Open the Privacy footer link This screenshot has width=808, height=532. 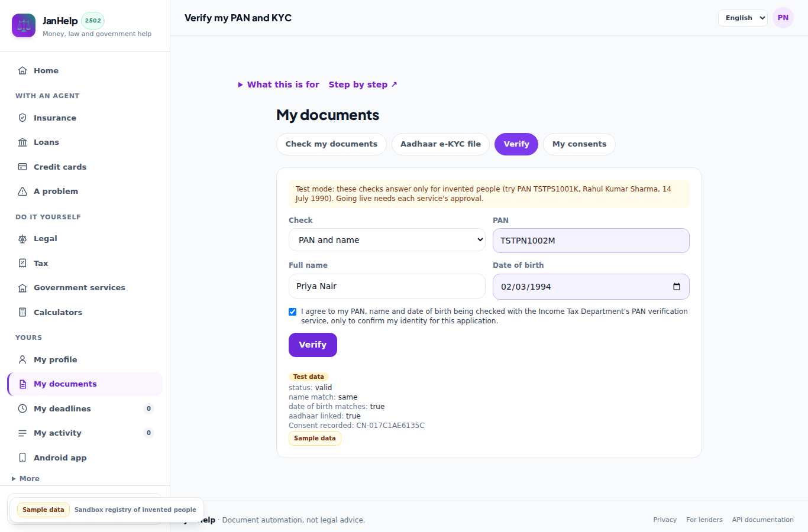pyautogui.click(x=665, y=520)
